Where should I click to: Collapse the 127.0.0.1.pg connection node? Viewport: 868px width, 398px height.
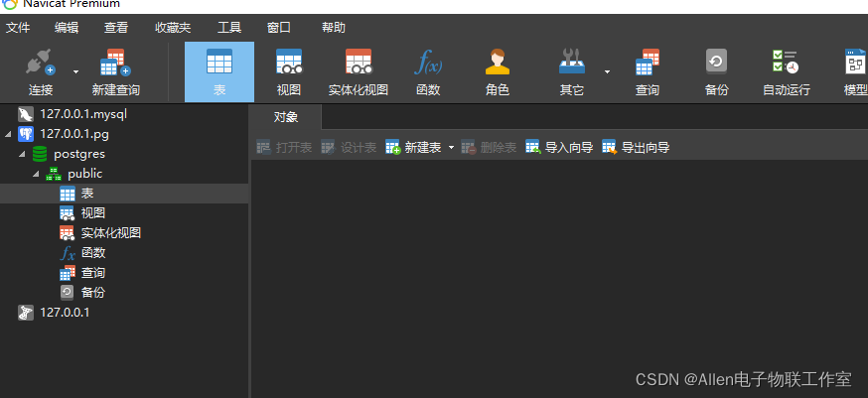(x=8, y=135)
